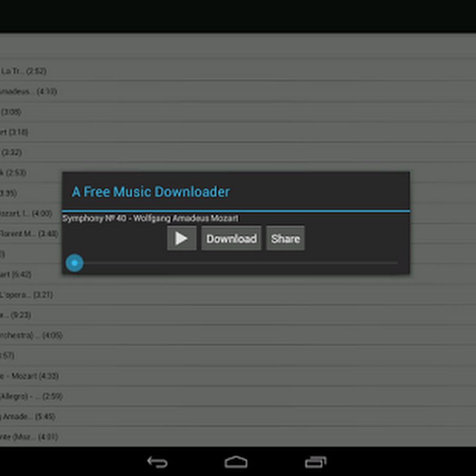Open the recent apps navigation icon
The height and width of the screenshot is (476, 476).
coord(315,462)
